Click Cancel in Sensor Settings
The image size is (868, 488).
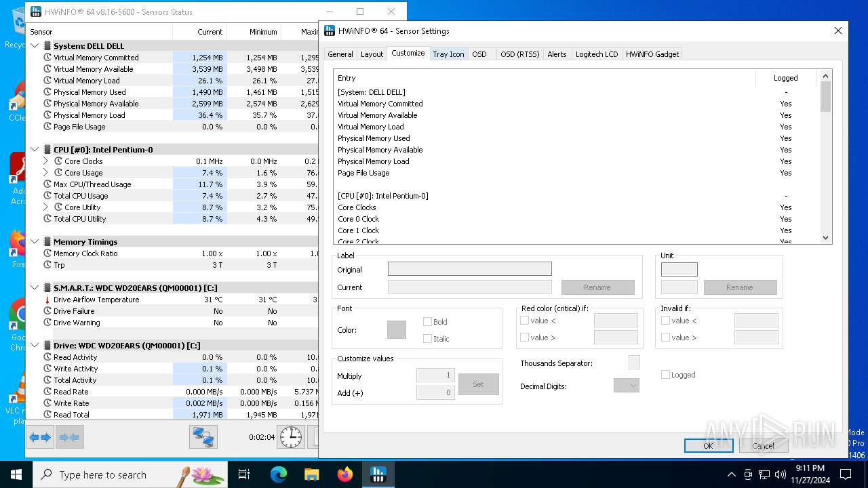point(763,445)
